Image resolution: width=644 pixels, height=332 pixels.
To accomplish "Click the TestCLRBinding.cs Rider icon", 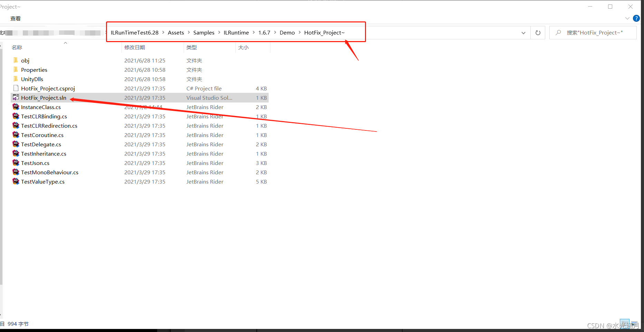I will 16,116.
